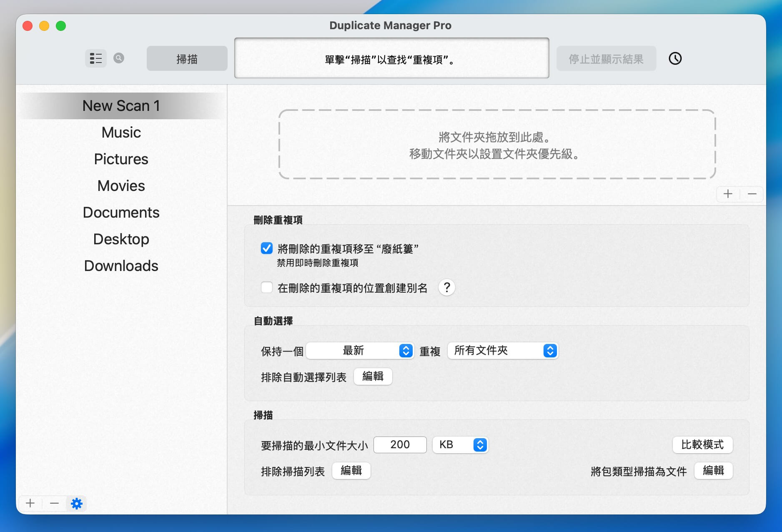Image resolution: width=782 pixels, height=532 pixels.
Task: Click the 禁用即時刪除重複項 note
Action: pyautogui.click(x=318, y=263)
